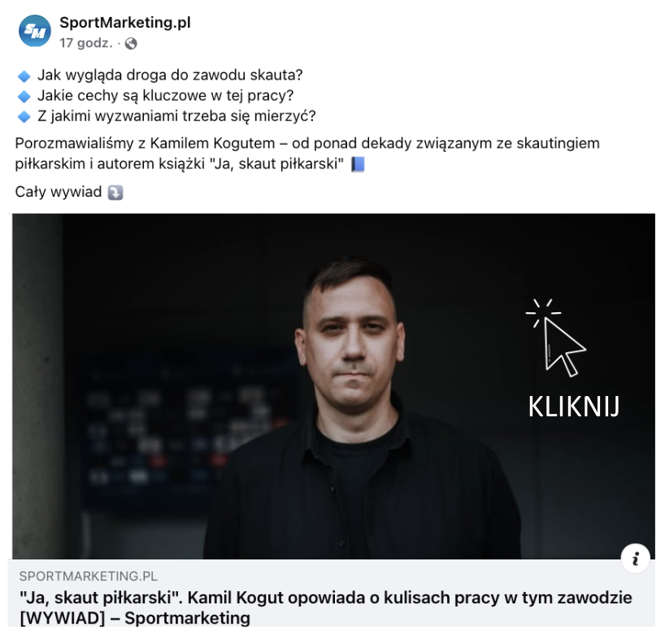Click the blue diamond before 'Jakie cechy'
This screenshot has height=644, width=665.
coord(24,97)
